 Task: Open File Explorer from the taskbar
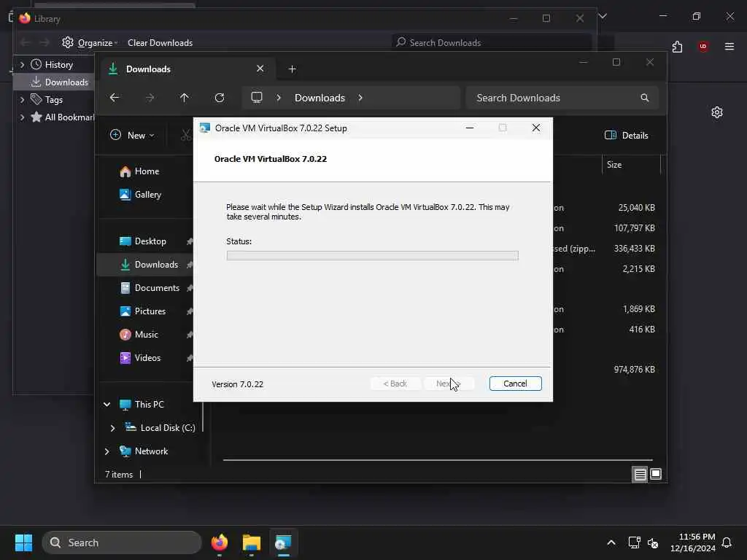point(252,542)
